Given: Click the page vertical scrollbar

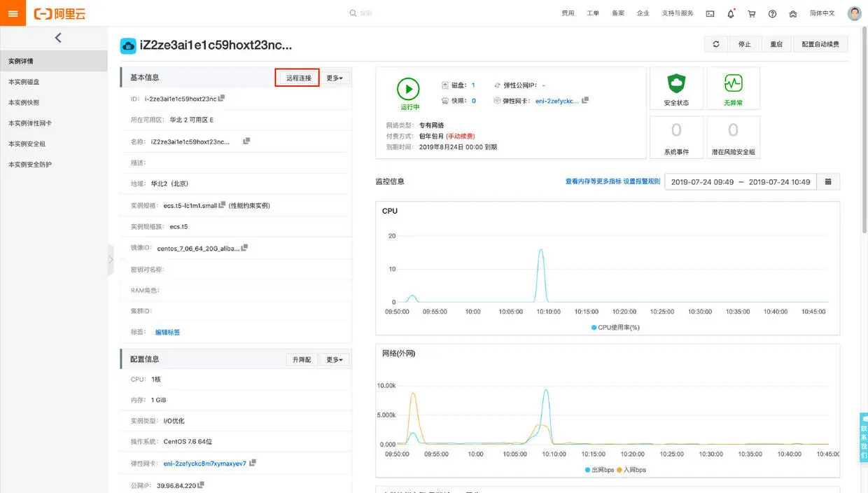Looking at the screenshot, I should pyautogui.click(x=864, y=130).
